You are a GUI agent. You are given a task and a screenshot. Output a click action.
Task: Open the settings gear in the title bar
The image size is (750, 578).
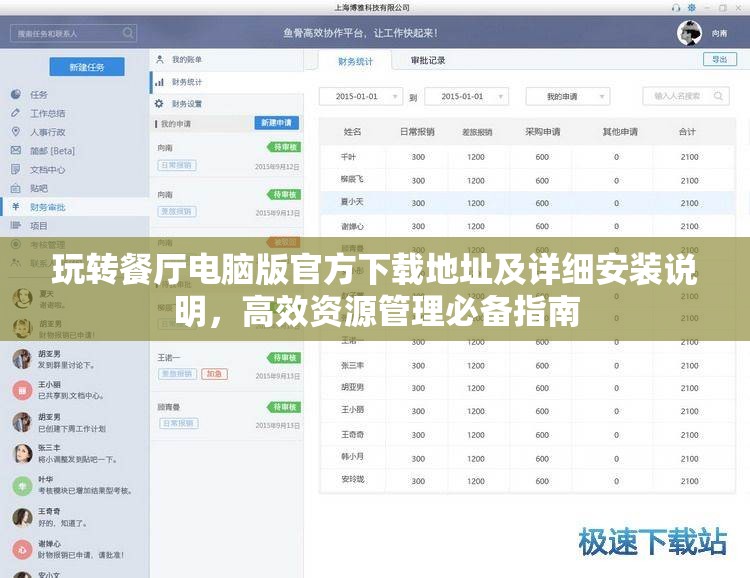(x=692, y=7)
